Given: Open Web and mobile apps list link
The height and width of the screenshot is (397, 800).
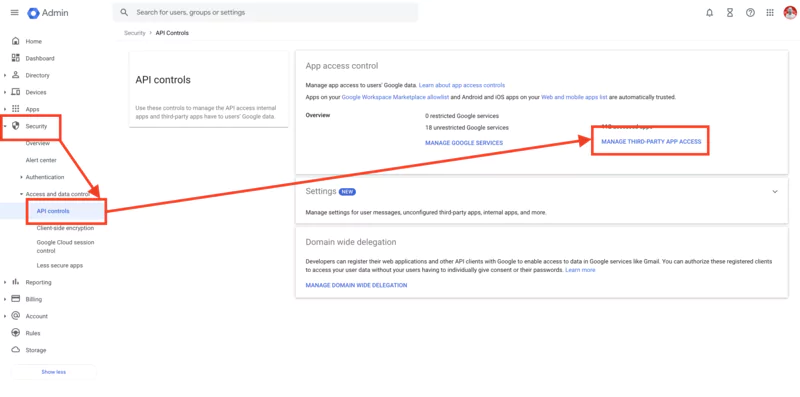Looking at the screenshot, I should (x=574, y=97).
